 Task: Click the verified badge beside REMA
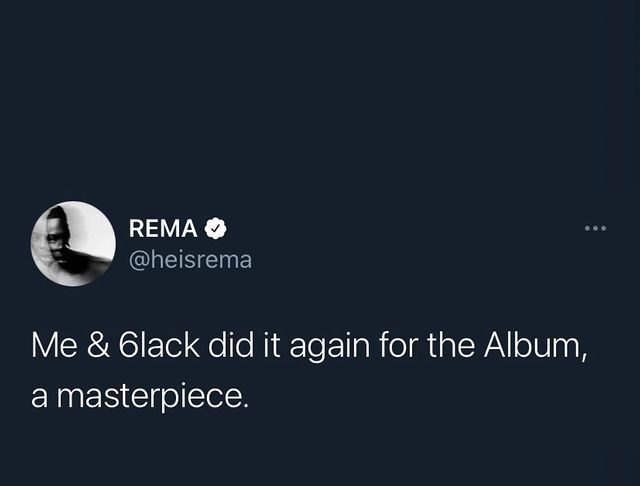tap(215, 230)
